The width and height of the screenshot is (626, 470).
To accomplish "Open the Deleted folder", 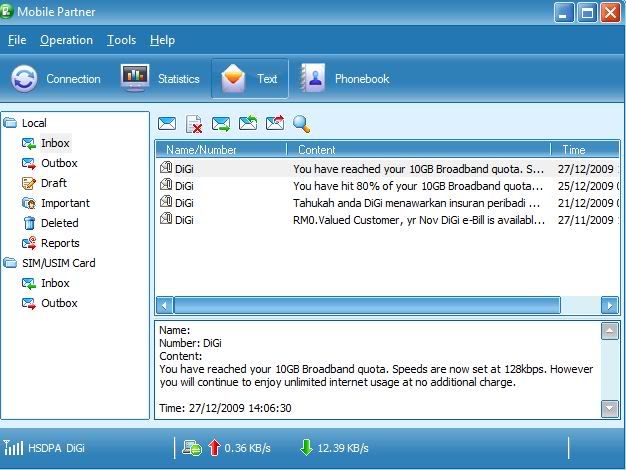I will tap(59, 223).
